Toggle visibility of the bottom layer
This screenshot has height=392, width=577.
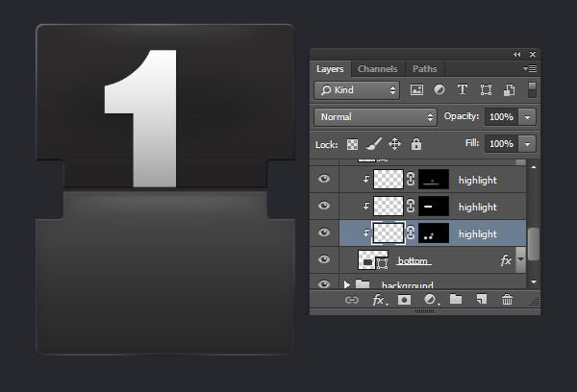(x=324, y=260)
